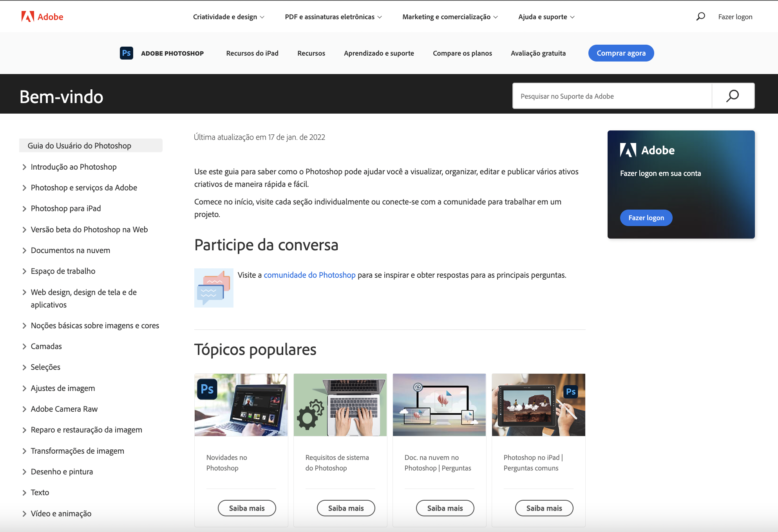Open PDF e assinaturas eletrônicas menu
The height and width of the screenshot is (532, 778).
tap(333, 17)
